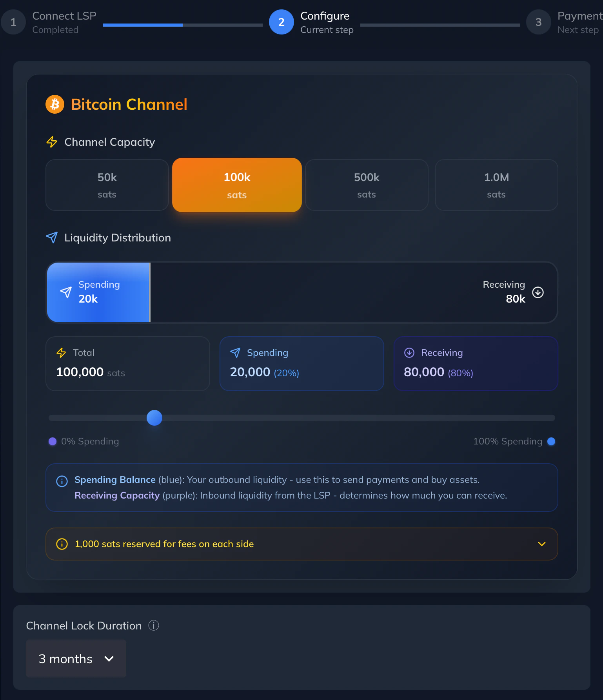Click the paper plane Liquidity Distribution icon
603x700 pixels.
[51, 238]
